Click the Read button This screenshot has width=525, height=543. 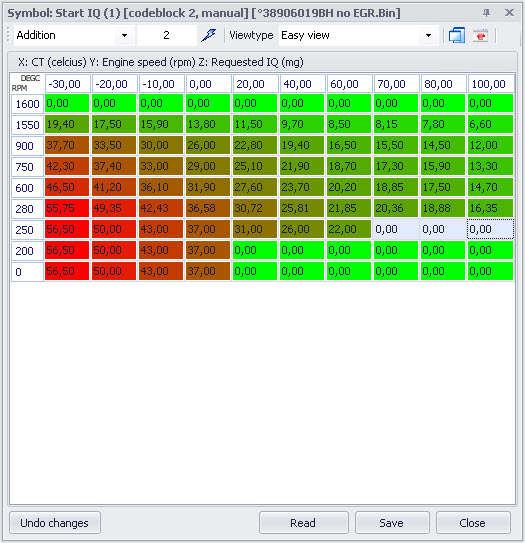pos(303,523)
